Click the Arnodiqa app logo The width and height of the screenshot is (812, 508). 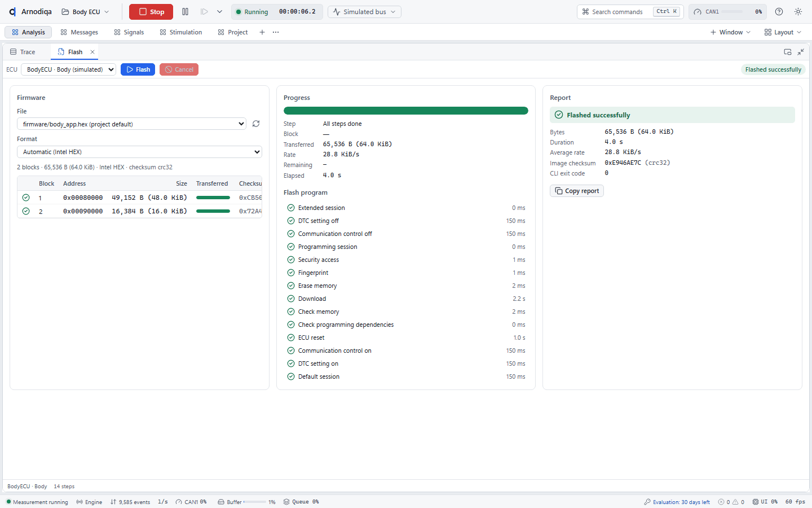coord(12,12)
